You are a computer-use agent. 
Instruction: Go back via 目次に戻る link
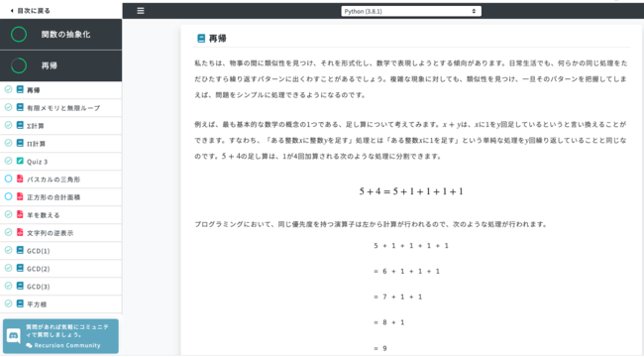(30, 11)
